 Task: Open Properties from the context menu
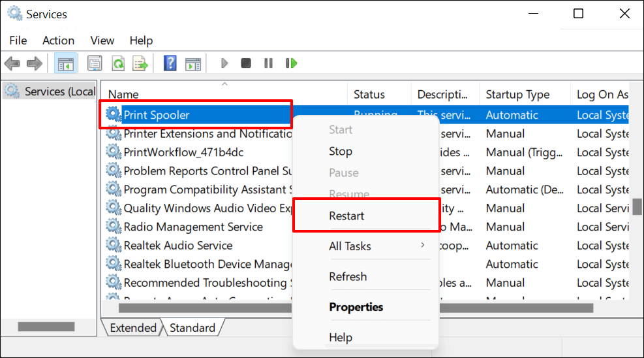(x=356, y=307)
